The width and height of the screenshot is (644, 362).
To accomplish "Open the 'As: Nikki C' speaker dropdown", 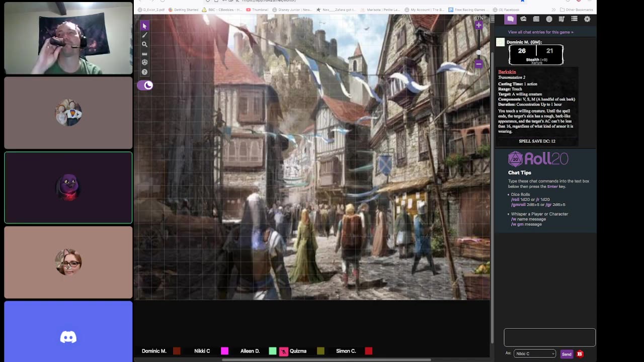I will (x=534, y=354).
